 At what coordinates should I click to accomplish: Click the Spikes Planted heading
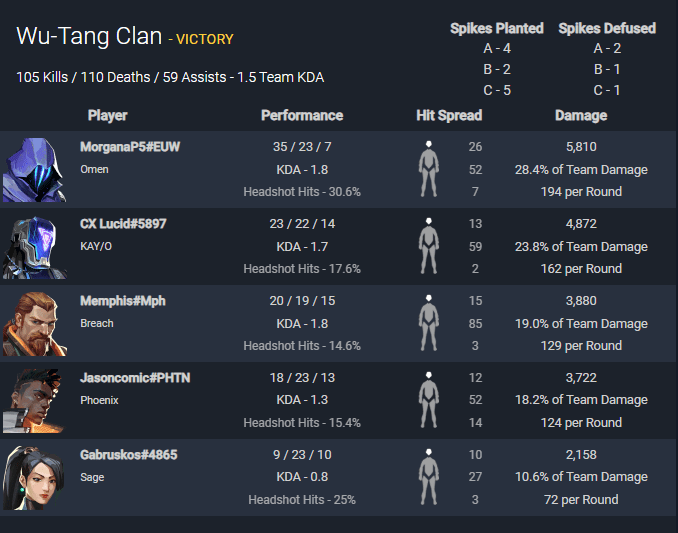coord(497,29)
